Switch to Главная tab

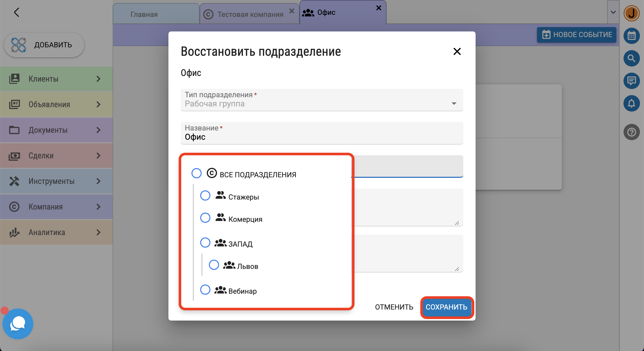pos(144,14)
